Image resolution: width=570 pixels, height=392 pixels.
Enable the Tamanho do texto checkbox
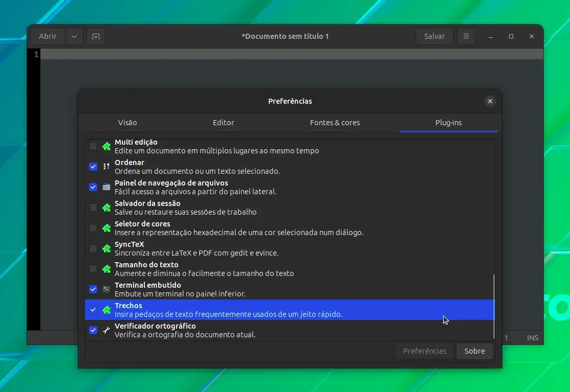pos(93,269)
